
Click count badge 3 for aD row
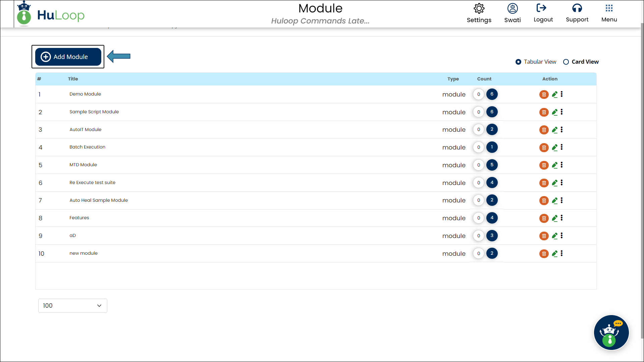pyautogui.click(x=492, y=236)
